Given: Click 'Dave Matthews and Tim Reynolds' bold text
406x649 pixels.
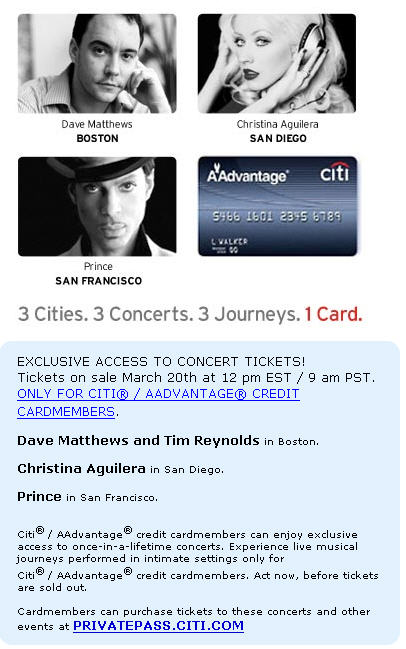Looking at the screenshot, I should (138, 440).
